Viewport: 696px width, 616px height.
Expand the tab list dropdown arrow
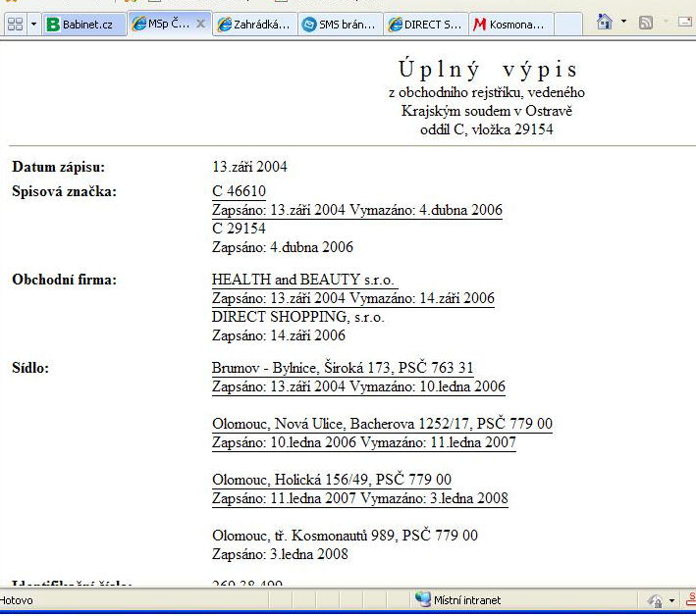tap(33, 24)
